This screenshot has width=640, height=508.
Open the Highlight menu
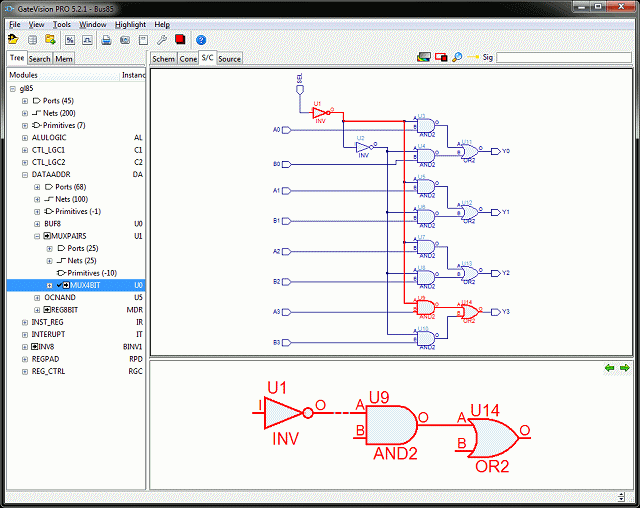pos(130,24)
